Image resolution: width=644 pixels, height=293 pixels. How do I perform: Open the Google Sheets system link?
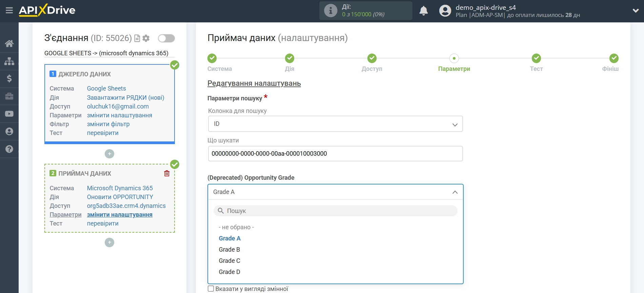(106, 89)
